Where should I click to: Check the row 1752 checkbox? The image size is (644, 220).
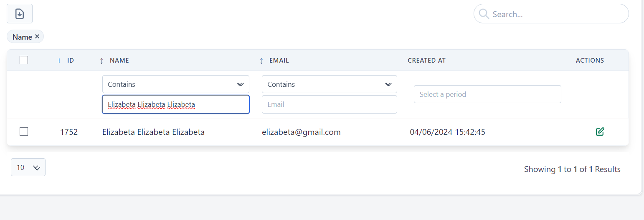[x=24, y=132]
